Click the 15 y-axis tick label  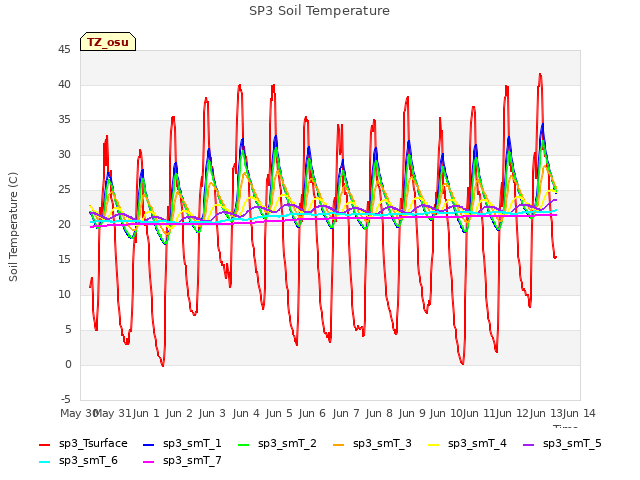tap(64, 260)
